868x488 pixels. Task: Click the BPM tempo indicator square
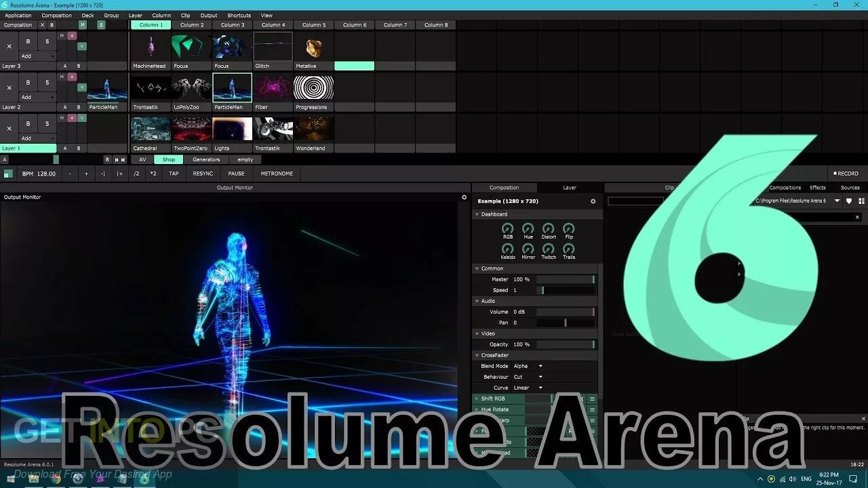(x=8, y=174)
